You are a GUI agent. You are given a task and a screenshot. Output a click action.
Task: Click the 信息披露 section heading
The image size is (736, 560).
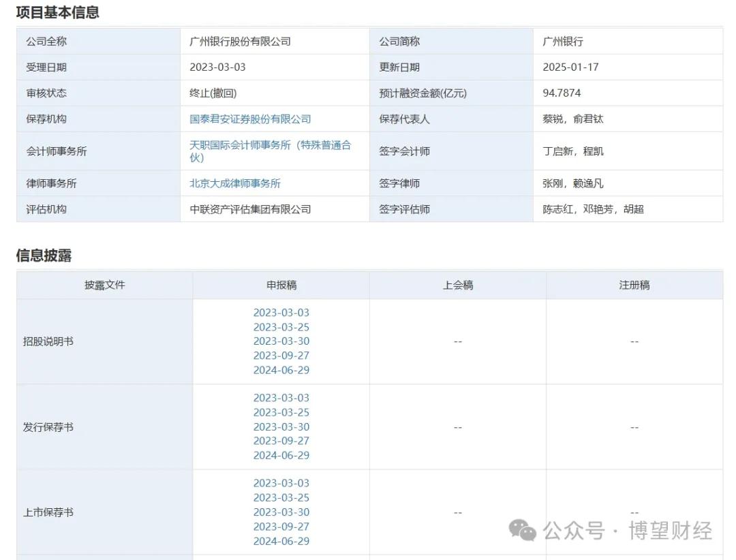[x=44, y=256]
